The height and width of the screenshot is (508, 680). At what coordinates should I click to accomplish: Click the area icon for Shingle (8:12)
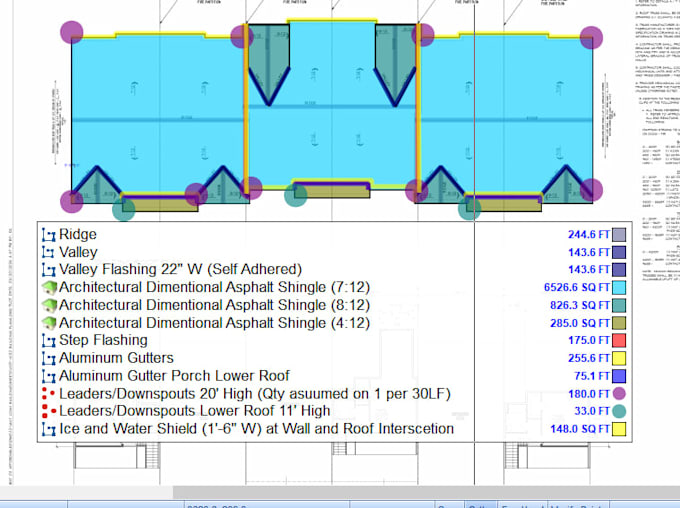pos(49,305)
